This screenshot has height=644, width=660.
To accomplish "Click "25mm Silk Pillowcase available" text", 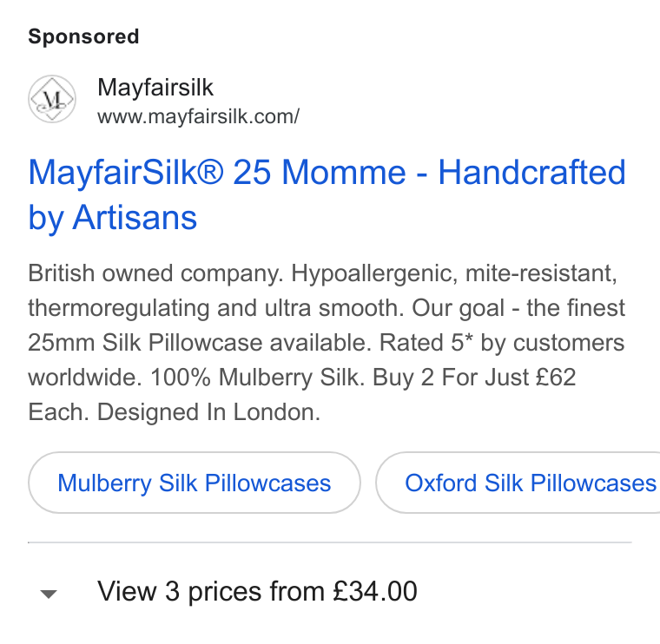I will 200,343.
